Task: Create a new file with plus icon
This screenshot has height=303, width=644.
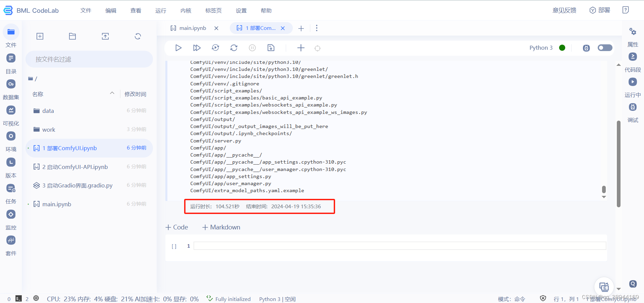Action: click(x=40, y=36)
